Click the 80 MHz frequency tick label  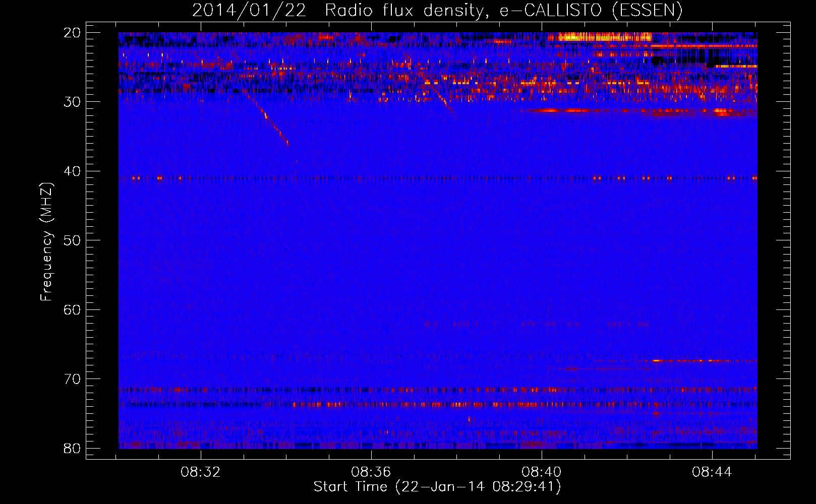(72, 448)
